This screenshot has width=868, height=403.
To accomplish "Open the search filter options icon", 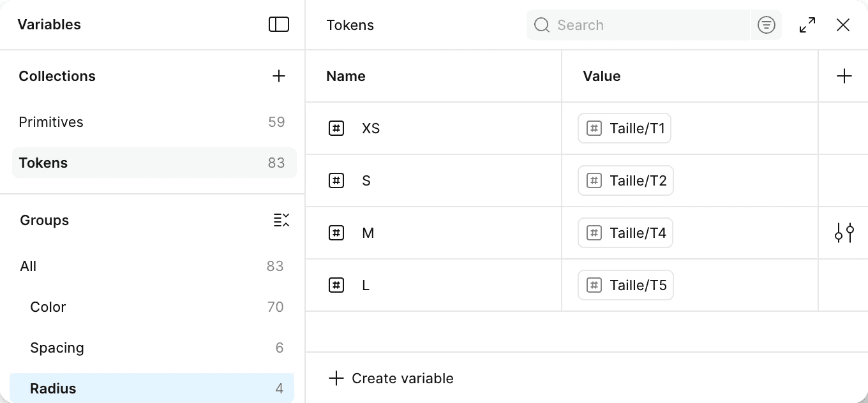I will (766, 25).
